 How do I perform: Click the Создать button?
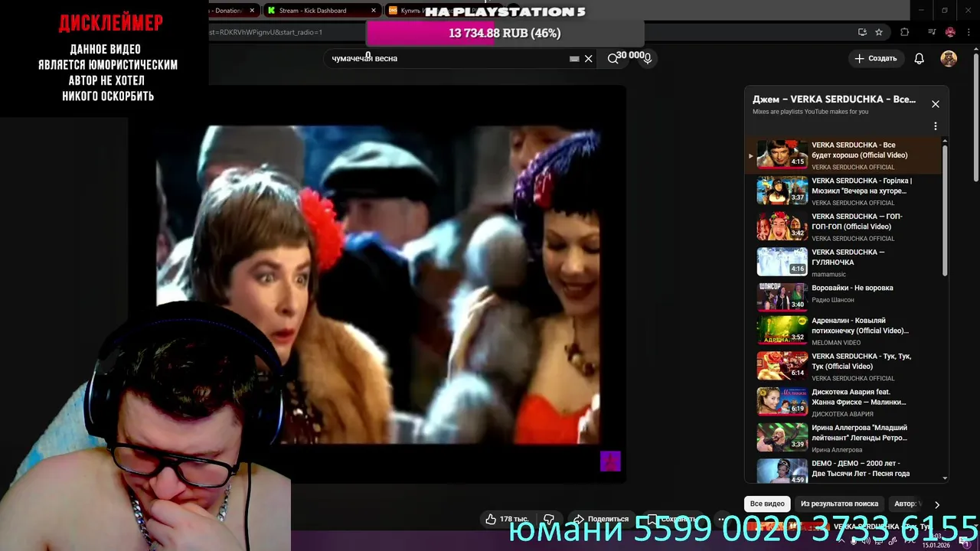coord(876,58)
